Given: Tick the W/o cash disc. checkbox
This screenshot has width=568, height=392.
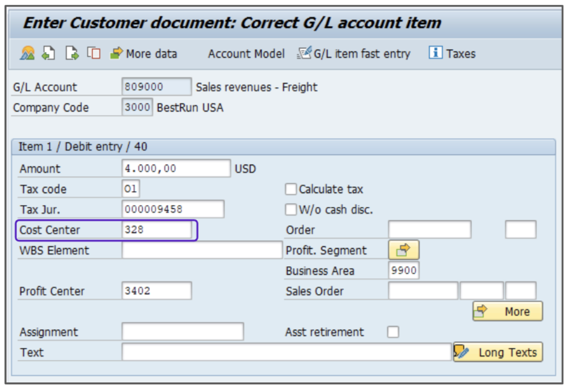Looking at the screenshot, I should (291, 210).
